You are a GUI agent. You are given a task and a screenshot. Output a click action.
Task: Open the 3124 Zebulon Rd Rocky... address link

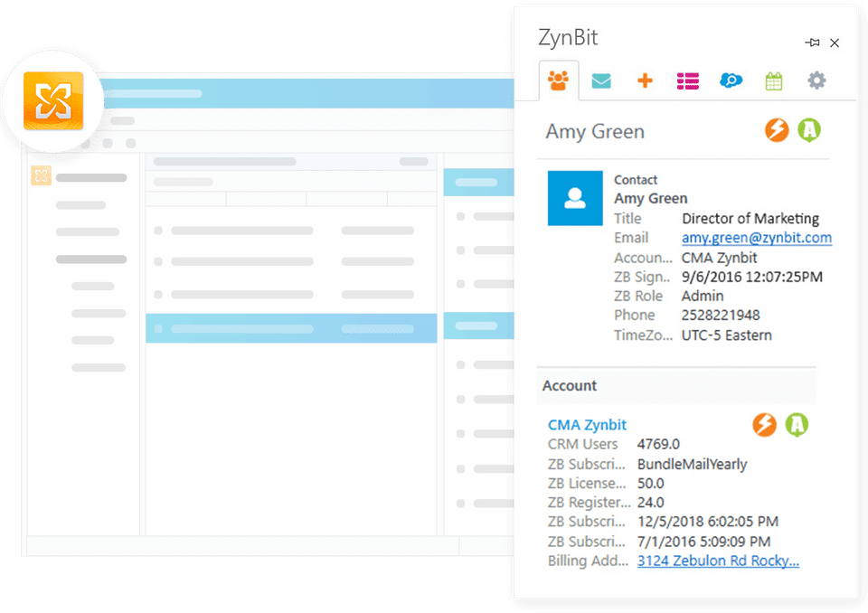(x=718, y=561)
